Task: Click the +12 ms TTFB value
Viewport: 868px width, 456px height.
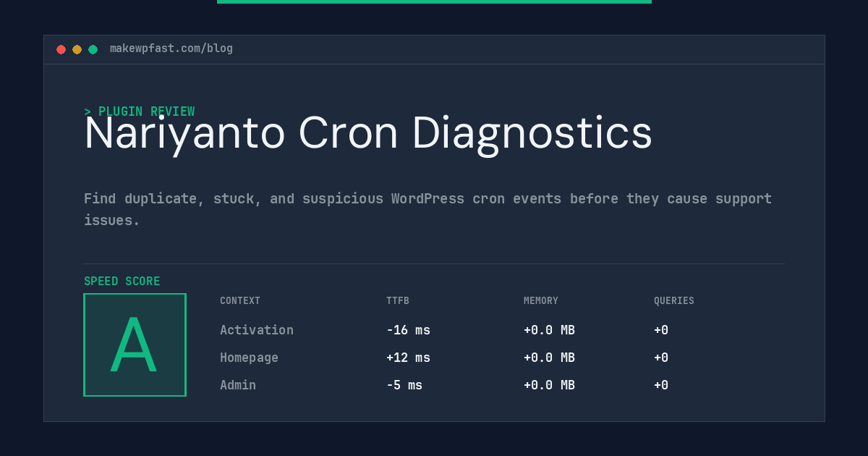Action: [x=408, y=358]
